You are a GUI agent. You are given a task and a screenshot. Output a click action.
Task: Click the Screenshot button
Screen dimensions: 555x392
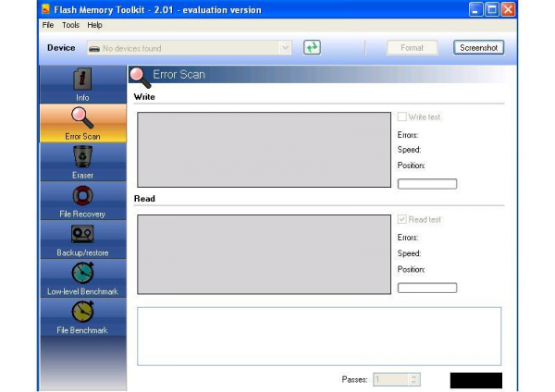[478, 48]
